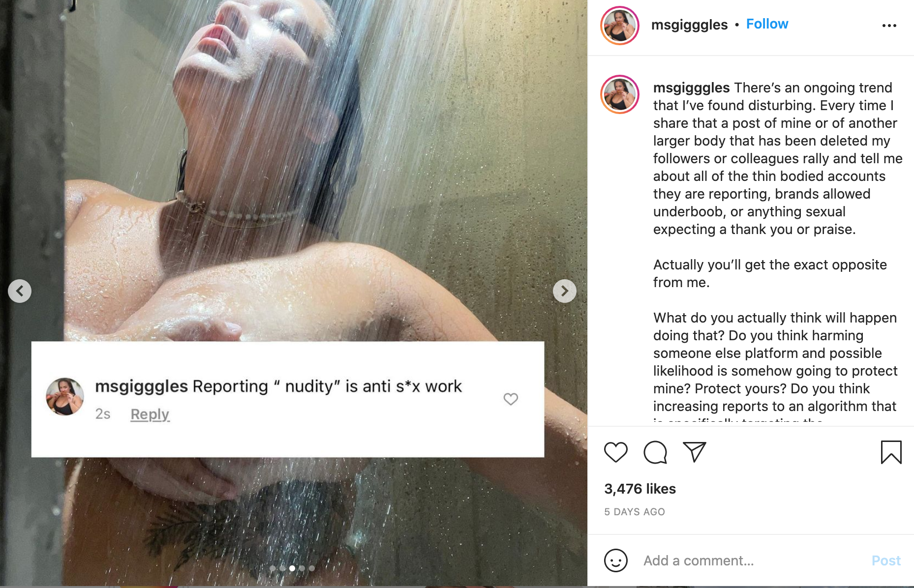Share post using the paper plane icon
This screenshot has width=914, height=588.
point(695,452)
